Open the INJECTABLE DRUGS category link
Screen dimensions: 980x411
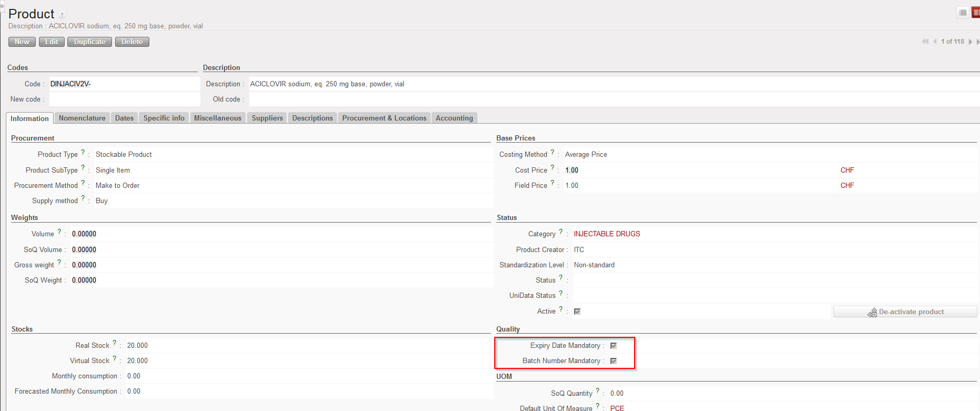point(607,234)
